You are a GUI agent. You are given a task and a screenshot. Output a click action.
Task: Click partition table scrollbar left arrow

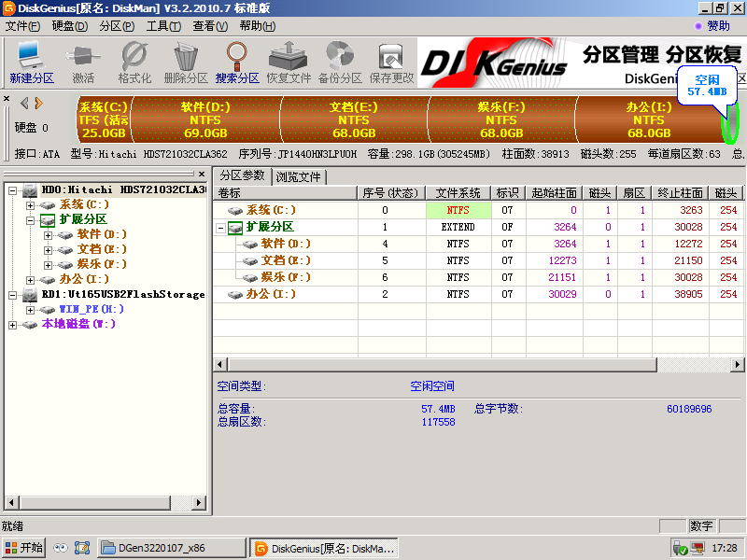tap(219, 365)
